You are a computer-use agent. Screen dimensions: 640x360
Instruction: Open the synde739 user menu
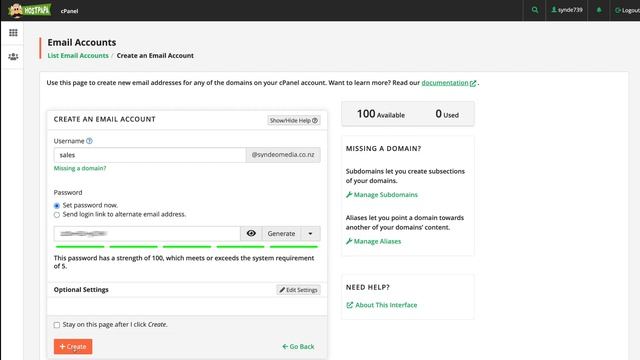click(567, 10)
